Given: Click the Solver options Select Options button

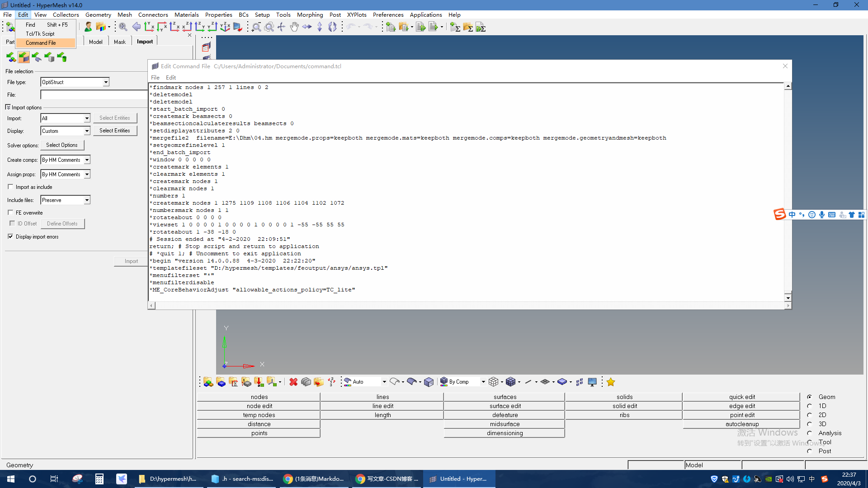Looking at the screenshot, I should [x=62, y=145].
